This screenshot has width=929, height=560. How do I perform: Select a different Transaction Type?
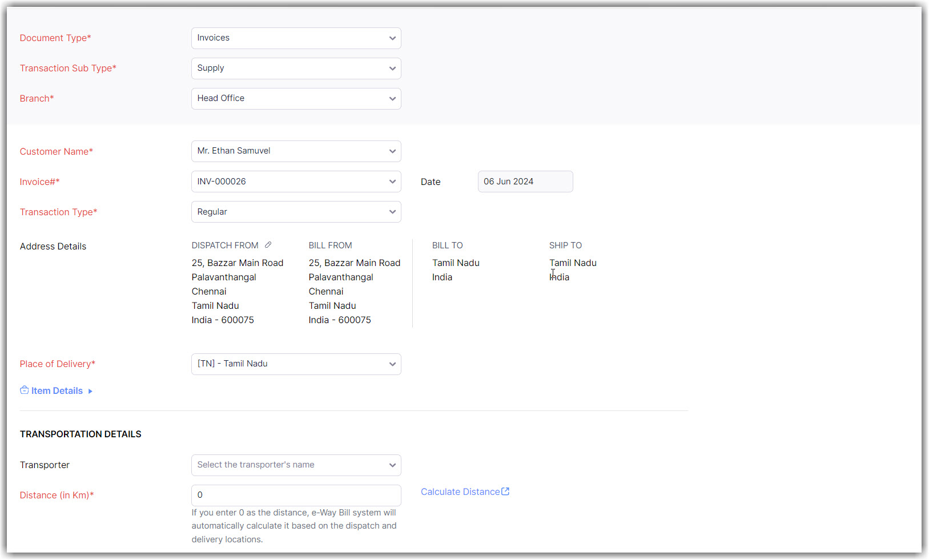click(x=296, y=212)
